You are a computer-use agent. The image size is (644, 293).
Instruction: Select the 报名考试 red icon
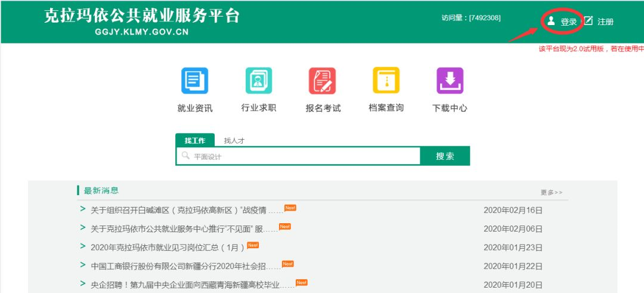click(x=322, y=81)
